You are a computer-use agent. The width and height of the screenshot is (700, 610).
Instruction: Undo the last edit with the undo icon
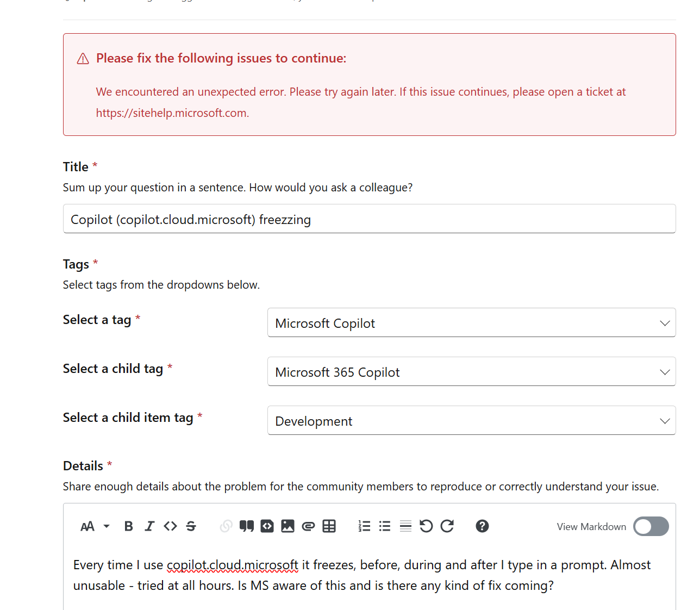(x=426, y=526)
